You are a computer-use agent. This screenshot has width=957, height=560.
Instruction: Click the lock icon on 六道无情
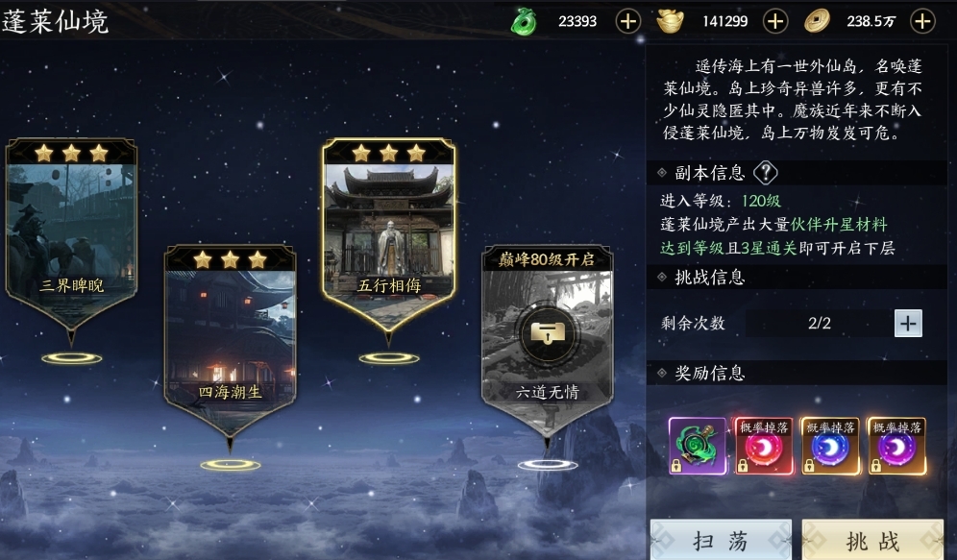(548, 333)
